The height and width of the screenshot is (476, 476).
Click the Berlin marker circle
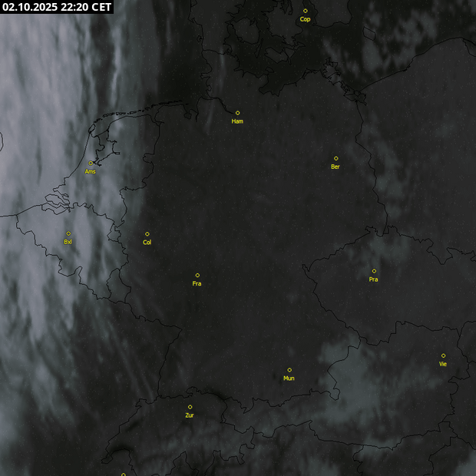click(336, 158)
